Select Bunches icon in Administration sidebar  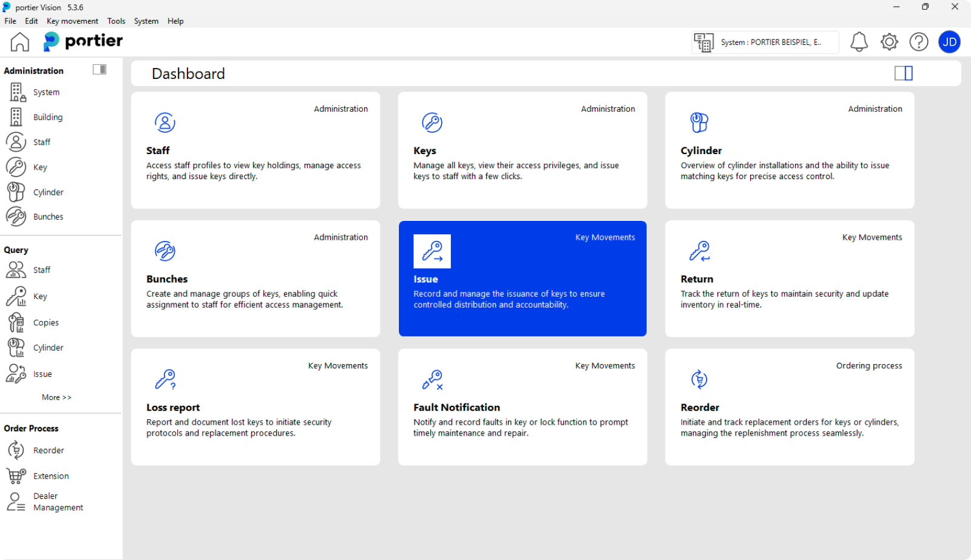(x=16, y=217)
